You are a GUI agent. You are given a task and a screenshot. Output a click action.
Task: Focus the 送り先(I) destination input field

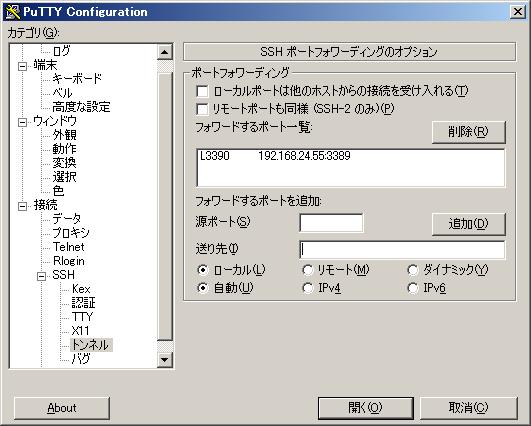click(402, 250)
